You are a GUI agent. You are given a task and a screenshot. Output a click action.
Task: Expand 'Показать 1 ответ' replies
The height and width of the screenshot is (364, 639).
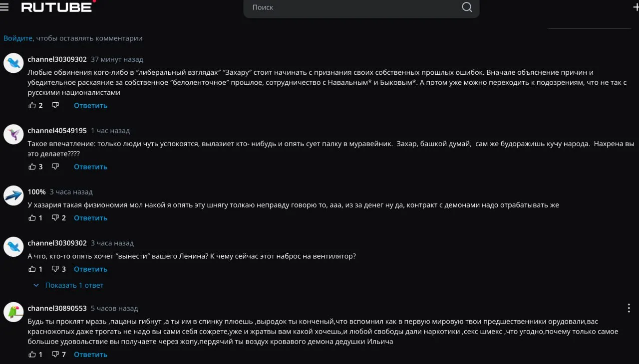pos(68,285)
